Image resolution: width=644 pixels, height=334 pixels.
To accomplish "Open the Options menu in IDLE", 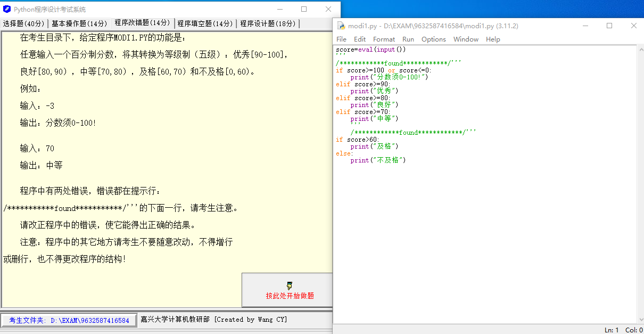I will [433, 39].
